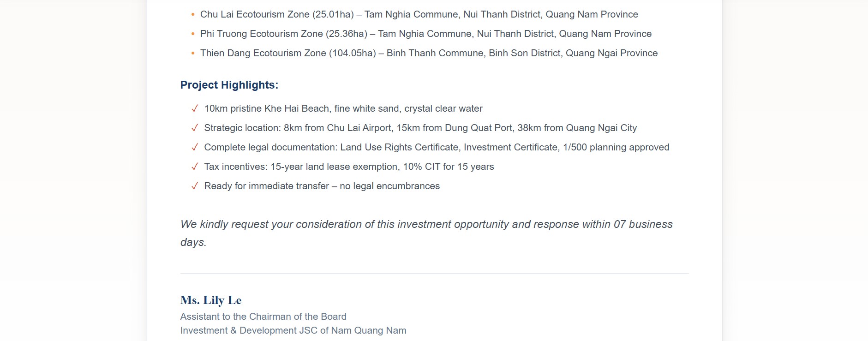Click the orange bullet before Phi Truong Ecotourism Zone
This screenshot has width=868, height=341.
pyautogui.click(x=193, y=34)
